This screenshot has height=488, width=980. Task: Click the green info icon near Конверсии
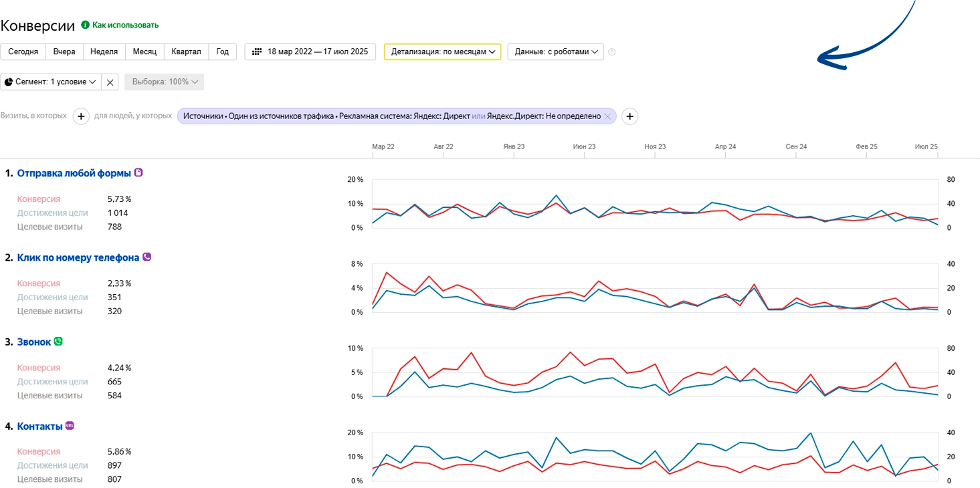click(x=85, y=25)
